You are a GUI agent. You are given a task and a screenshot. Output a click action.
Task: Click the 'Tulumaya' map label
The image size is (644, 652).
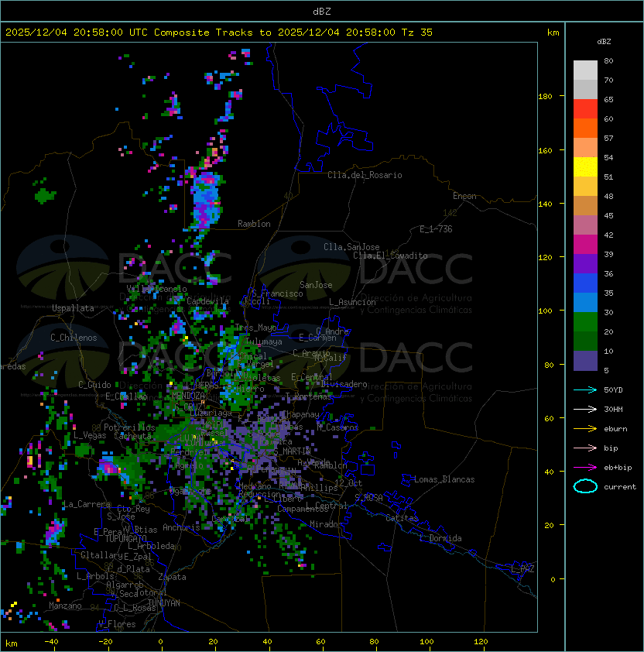click(x=264, y=341)
